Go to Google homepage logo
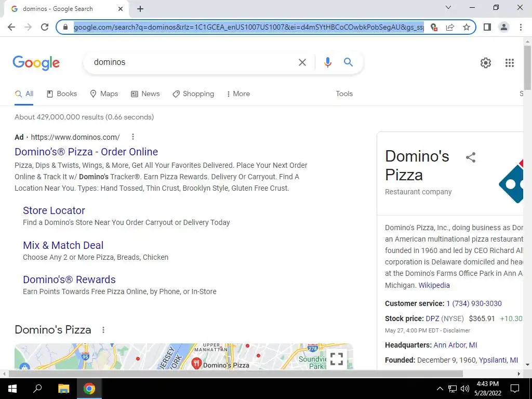 point(36,63)
